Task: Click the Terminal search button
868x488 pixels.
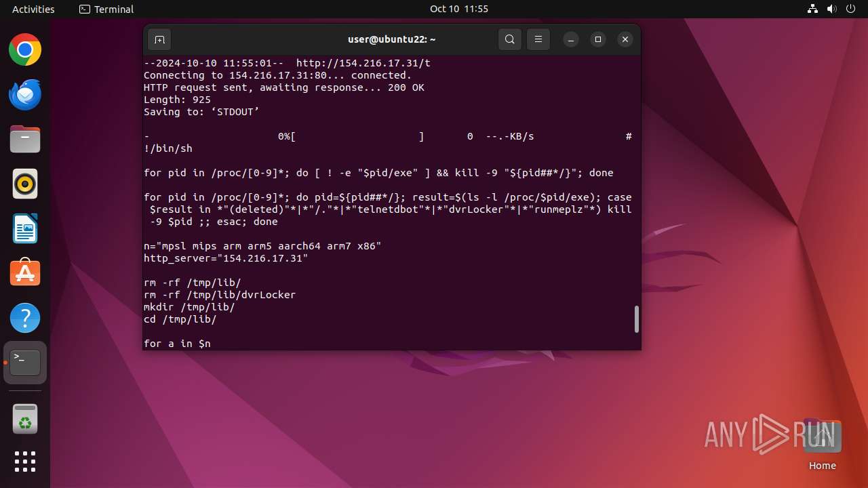Action: 510,39
